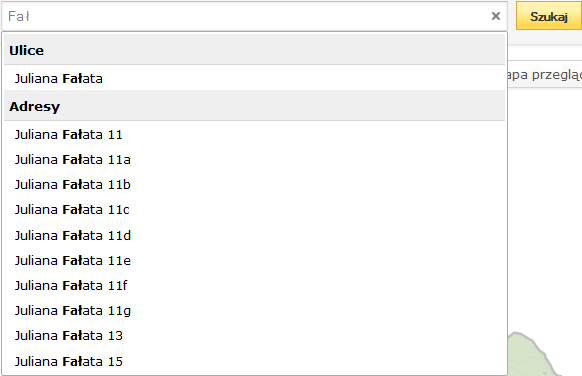The width and height of the screenshot is (582, 376).
Task: Select address Juliana Fałata 11e
Action: tap(254, 261)
